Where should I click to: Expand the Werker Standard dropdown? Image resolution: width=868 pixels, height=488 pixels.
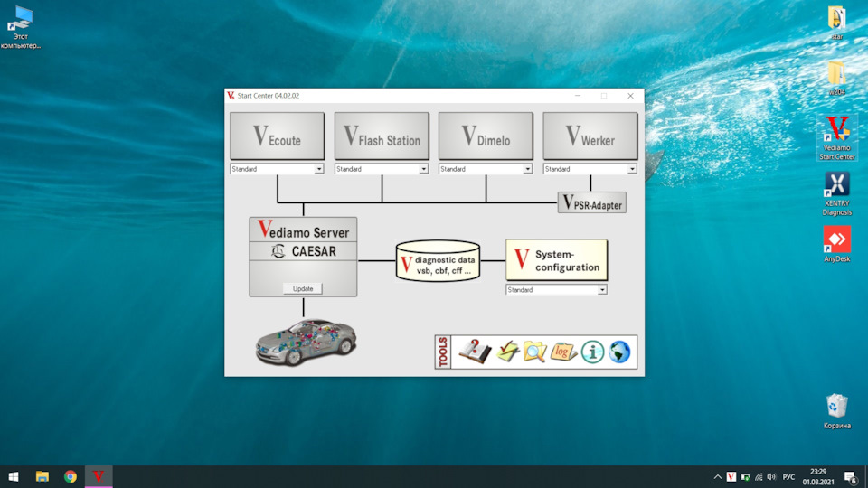pyautogui.click(x=632, y=169)
